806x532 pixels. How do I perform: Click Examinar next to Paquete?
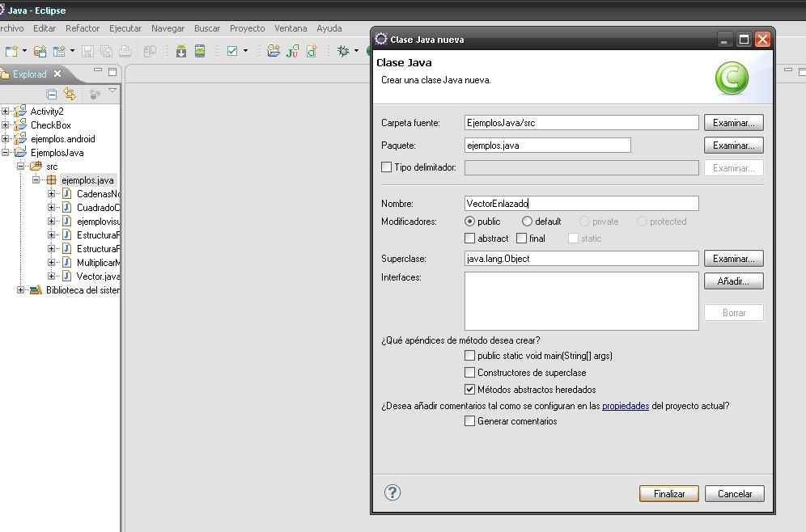point(733,146)
